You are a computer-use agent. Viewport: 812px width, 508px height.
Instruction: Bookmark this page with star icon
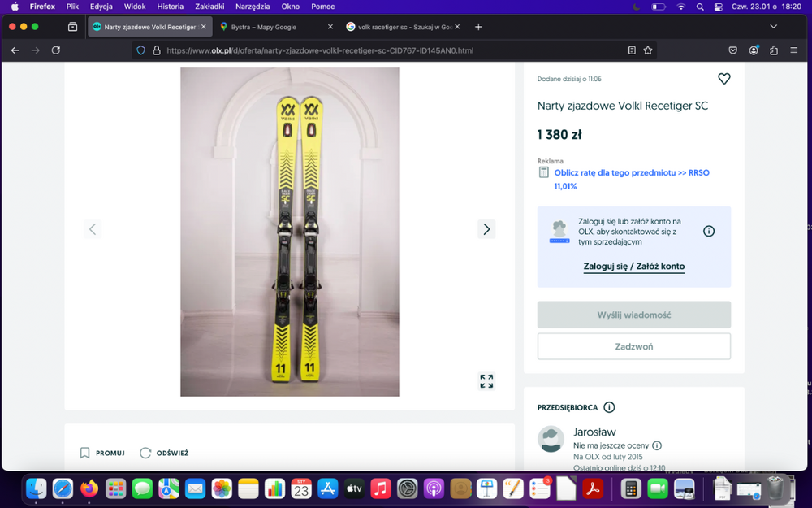tap(648, 50)
